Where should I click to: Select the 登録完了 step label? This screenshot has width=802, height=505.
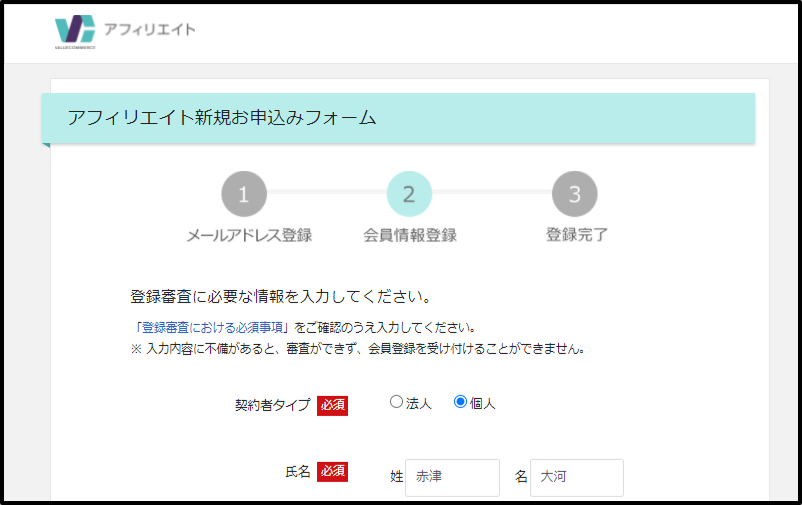click(576, 236)
